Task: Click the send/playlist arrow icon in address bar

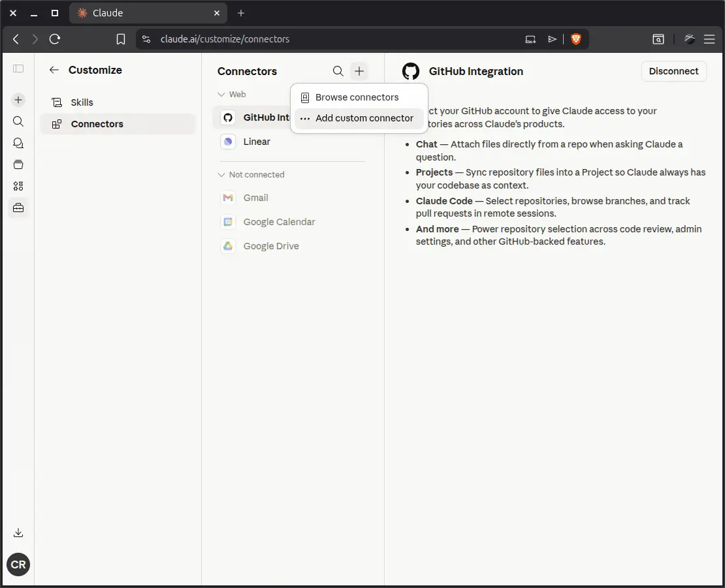Action: [x=552, y=39]
